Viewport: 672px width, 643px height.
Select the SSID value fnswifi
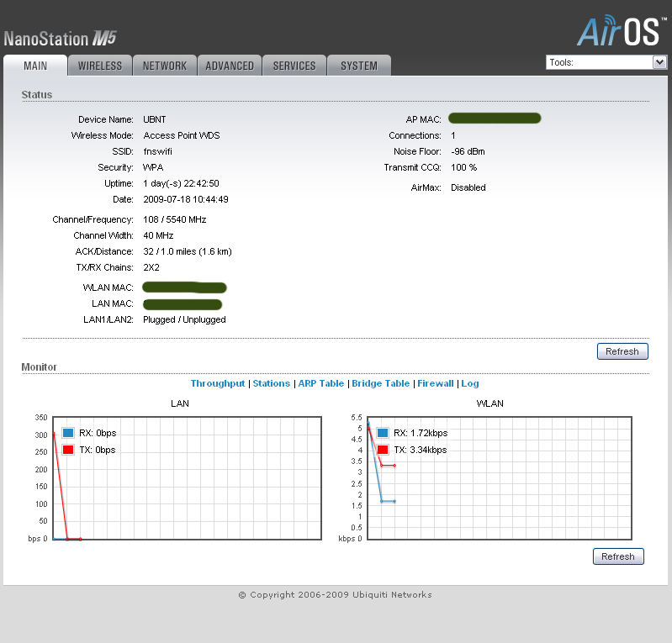(157, 151)
